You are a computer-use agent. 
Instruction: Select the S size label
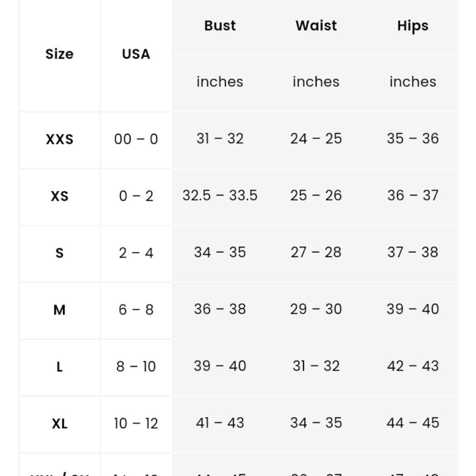coord(59,253)
